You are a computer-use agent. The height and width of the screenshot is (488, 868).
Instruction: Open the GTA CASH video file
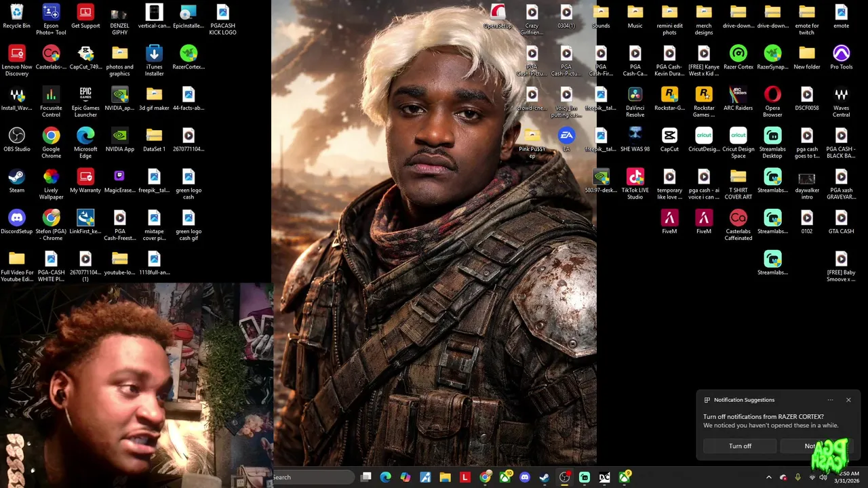pyautogui.click(x=841, y=222)
